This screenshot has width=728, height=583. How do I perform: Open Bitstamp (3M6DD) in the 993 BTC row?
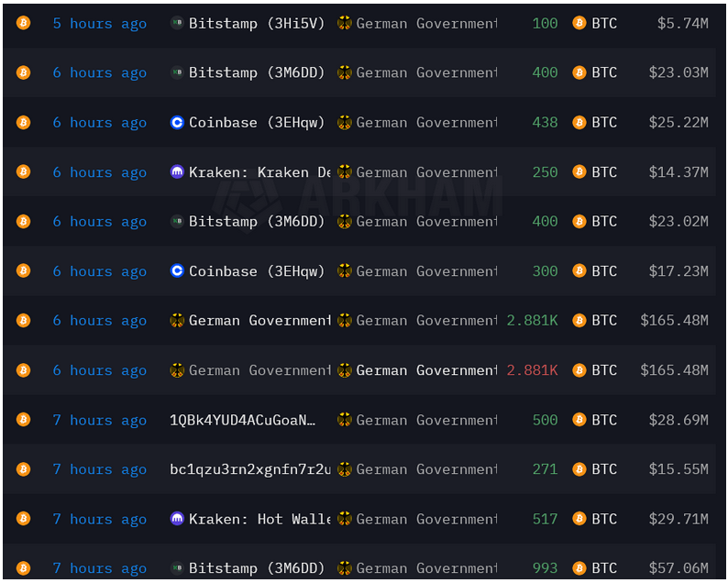tap(257, 568)
